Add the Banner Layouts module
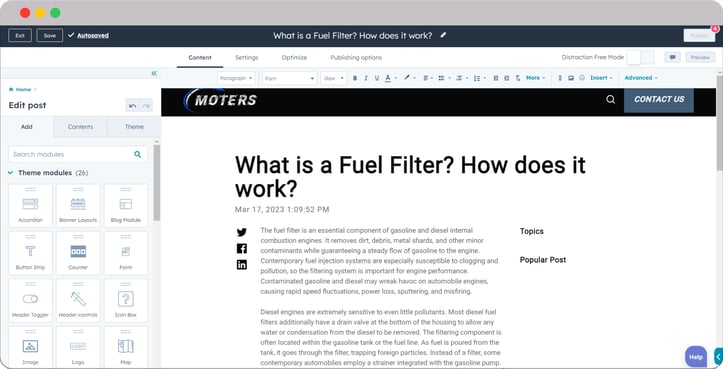This screenshot has height=369, width=723. [x=78, y=206]
